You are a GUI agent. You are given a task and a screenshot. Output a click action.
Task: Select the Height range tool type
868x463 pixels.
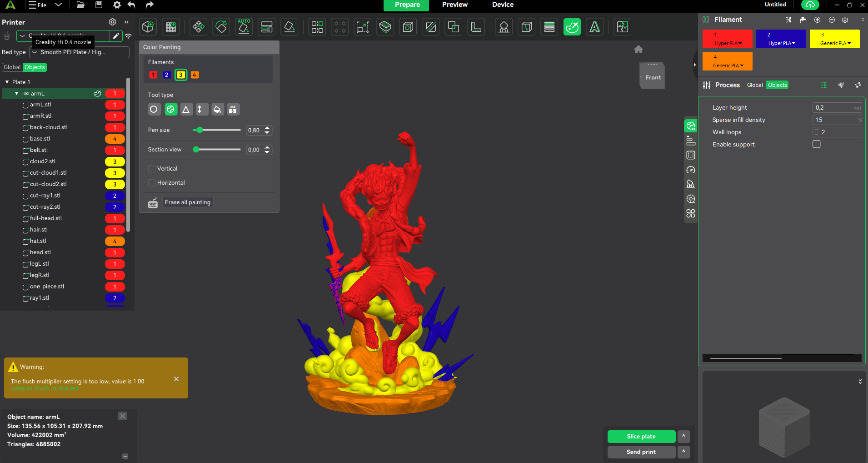pyautogui.click(x=202, y=109)
